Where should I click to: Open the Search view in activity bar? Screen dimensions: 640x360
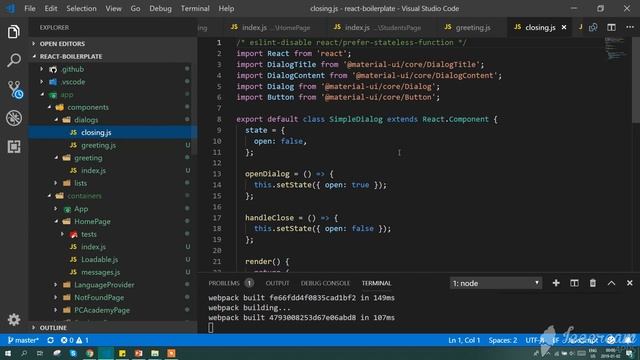click(13, 60)
